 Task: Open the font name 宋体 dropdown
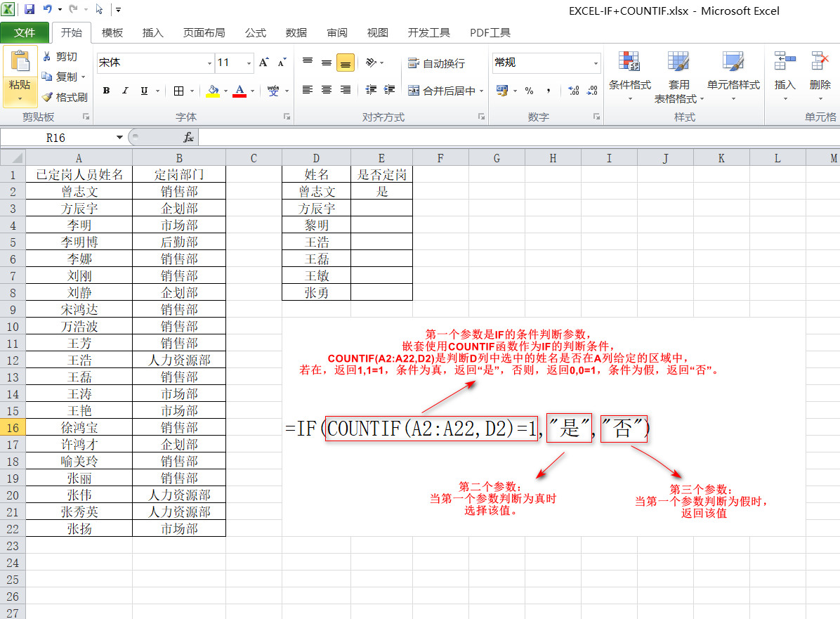point(209,63)
